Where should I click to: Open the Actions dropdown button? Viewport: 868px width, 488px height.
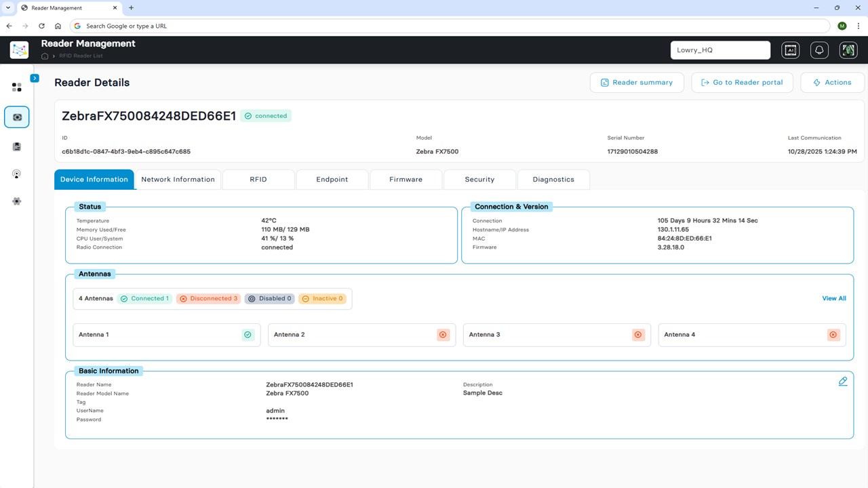coord(833,83)
